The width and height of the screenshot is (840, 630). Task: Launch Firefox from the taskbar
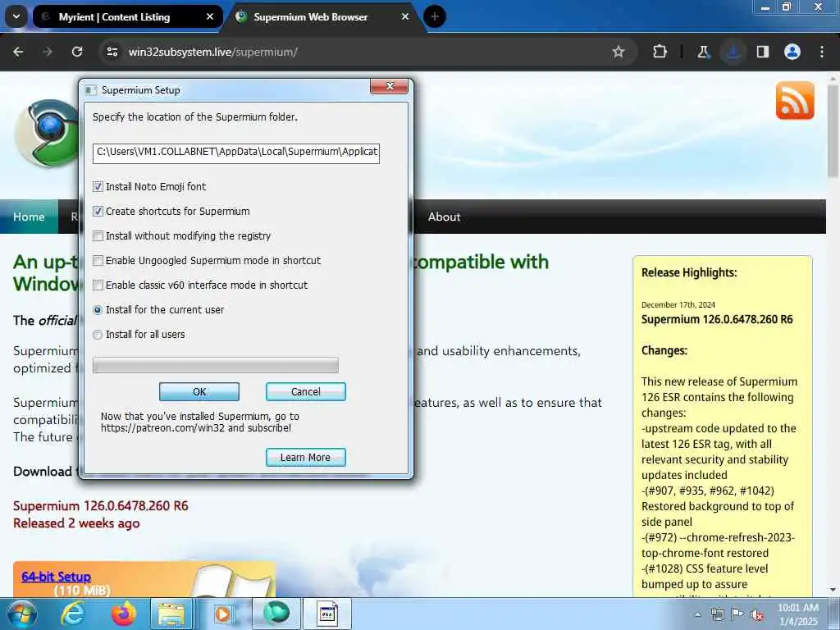coord(124,614)
